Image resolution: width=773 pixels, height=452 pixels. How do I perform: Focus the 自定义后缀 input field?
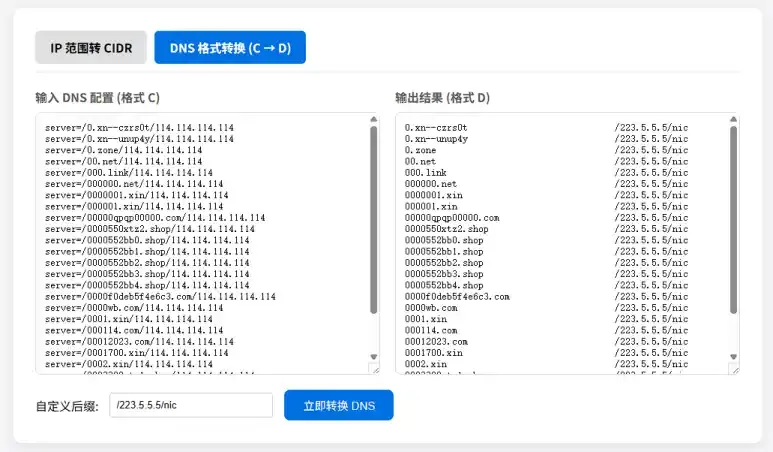tap(191, 405)
